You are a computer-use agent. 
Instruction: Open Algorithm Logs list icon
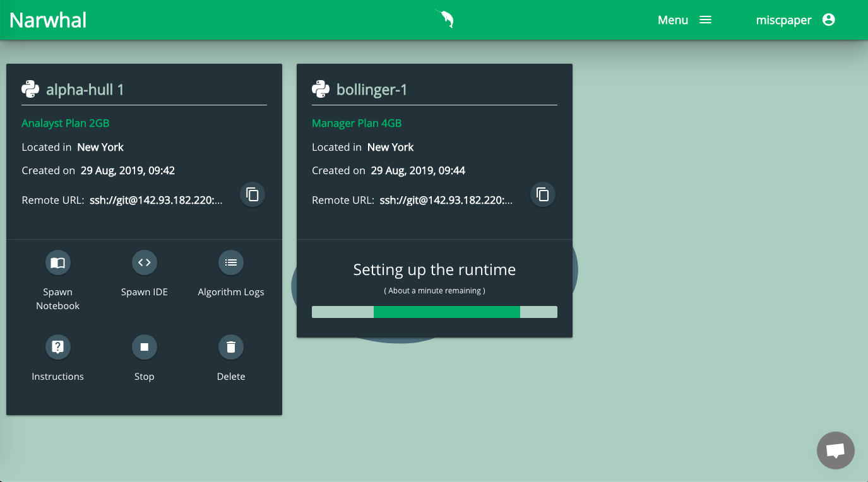[231, 262]
